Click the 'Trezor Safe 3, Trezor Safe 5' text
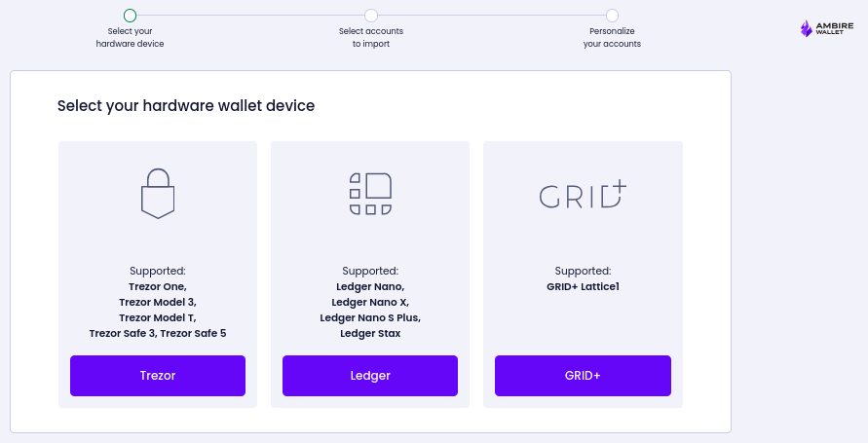 (x=158, y=333)
